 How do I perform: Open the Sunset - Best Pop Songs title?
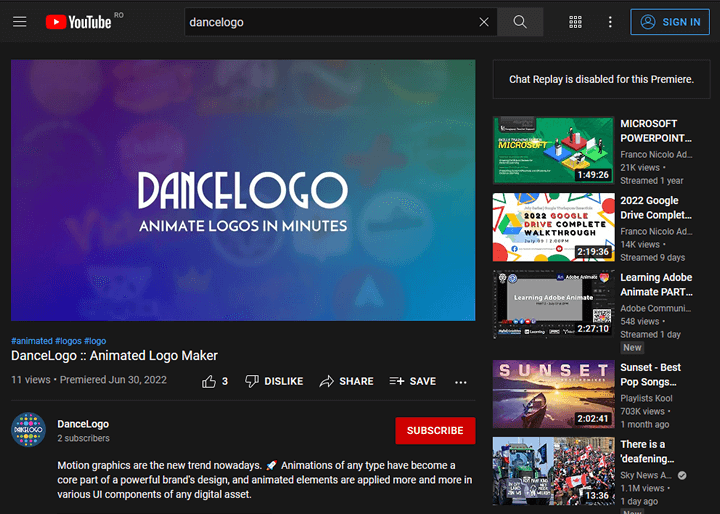click(x=651, y=375)
